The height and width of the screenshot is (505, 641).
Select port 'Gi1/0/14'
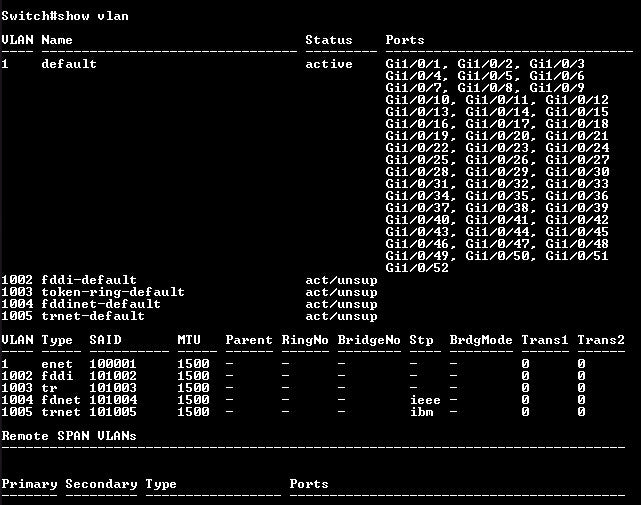click(x=497, y=112)
